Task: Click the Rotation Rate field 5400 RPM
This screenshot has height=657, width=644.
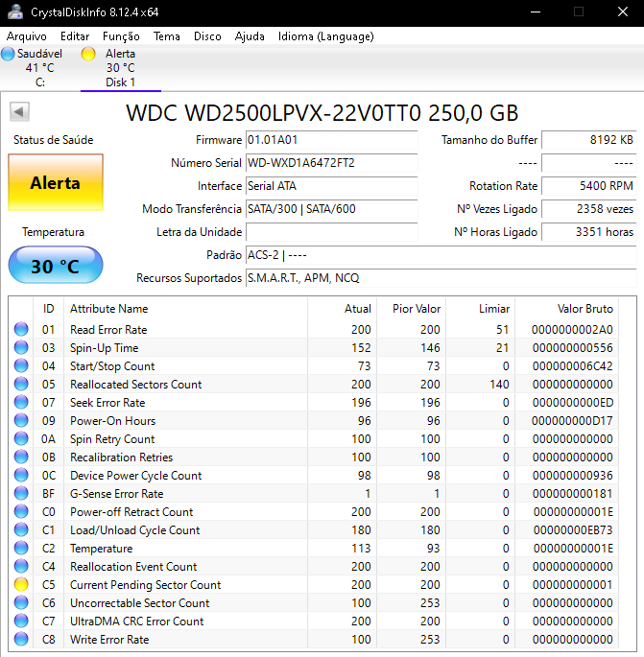Action: [589, 186]
